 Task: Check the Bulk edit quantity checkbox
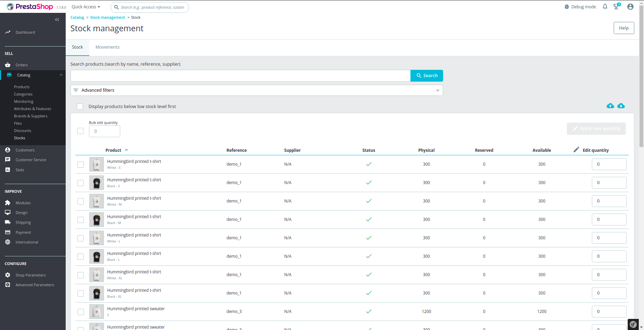[x=80, y=131]
